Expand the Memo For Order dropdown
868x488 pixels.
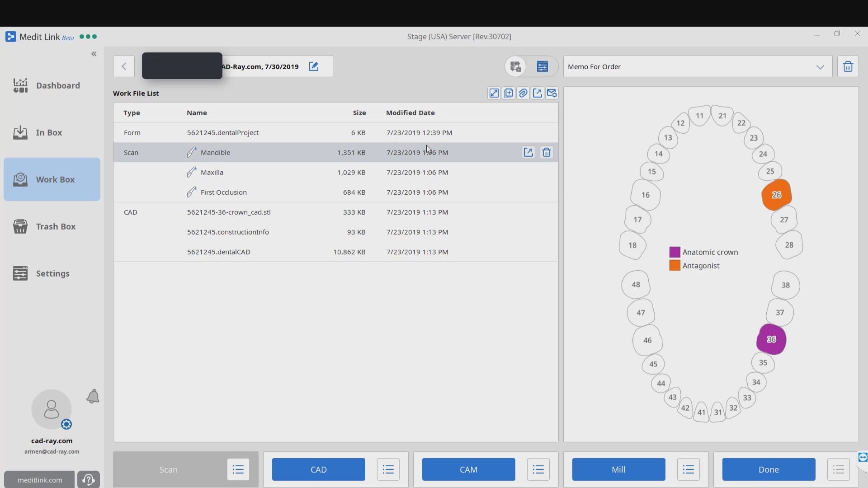pyautogui.click(x=820, y=67)
